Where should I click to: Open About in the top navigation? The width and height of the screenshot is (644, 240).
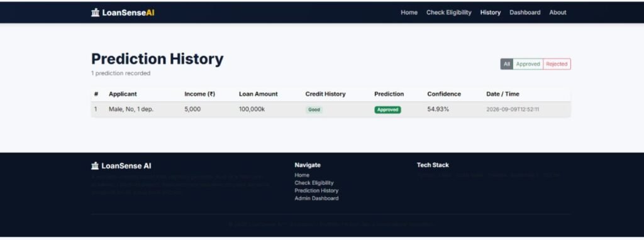click(558, 13)
